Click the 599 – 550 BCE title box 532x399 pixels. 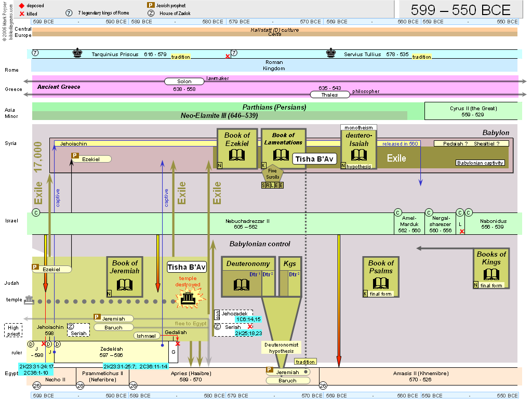tap(460, 9)
